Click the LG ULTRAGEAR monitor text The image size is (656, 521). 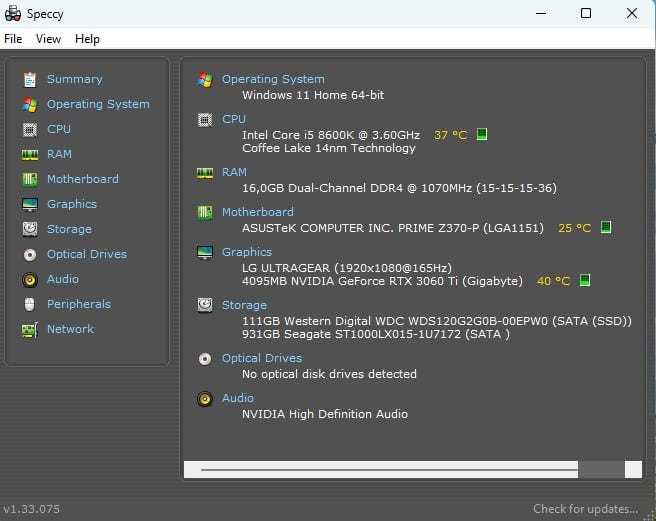[346, 268]
